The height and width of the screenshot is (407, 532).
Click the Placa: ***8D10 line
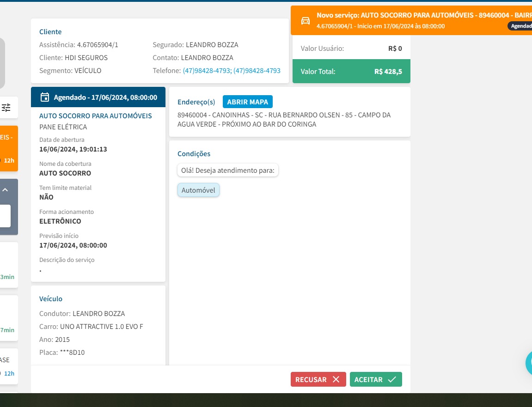click(x=62, y=352)
